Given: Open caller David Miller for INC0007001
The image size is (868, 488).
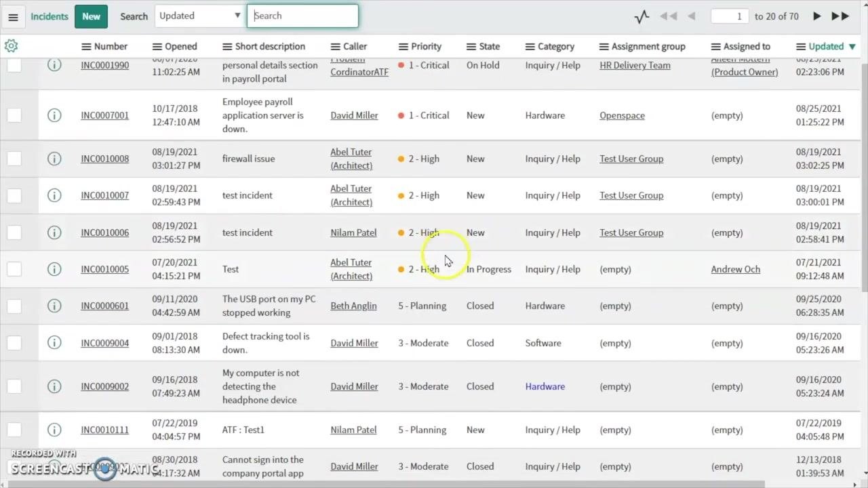Looking at the screenshot, I should pyautogui.click(x=354, y=115).
